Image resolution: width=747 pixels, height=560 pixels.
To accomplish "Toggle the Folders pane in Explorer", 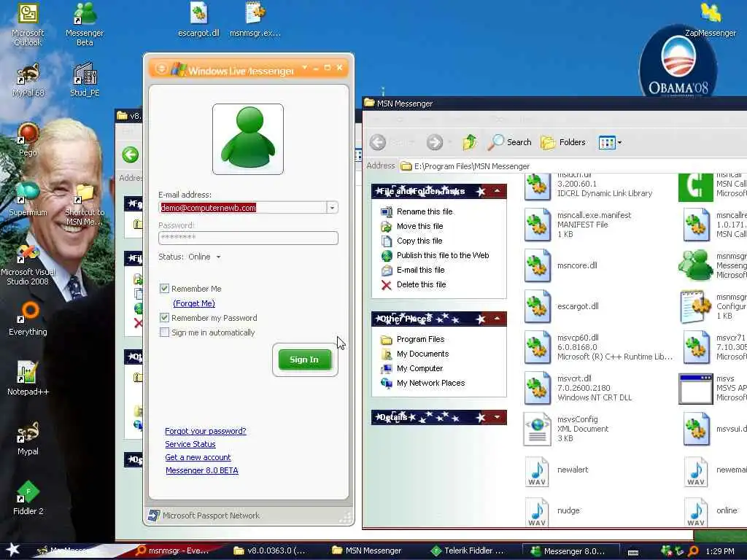I will [x=563, y=142].
